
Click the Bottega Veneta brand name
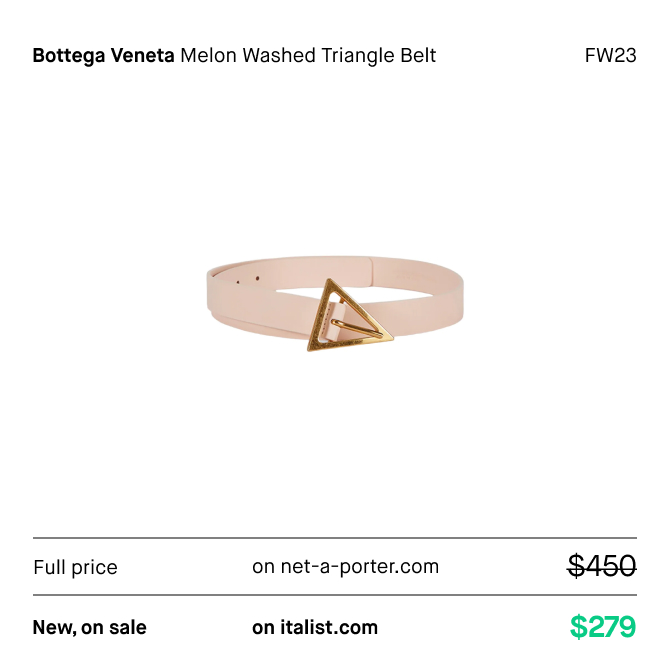(x=103, y=56)
